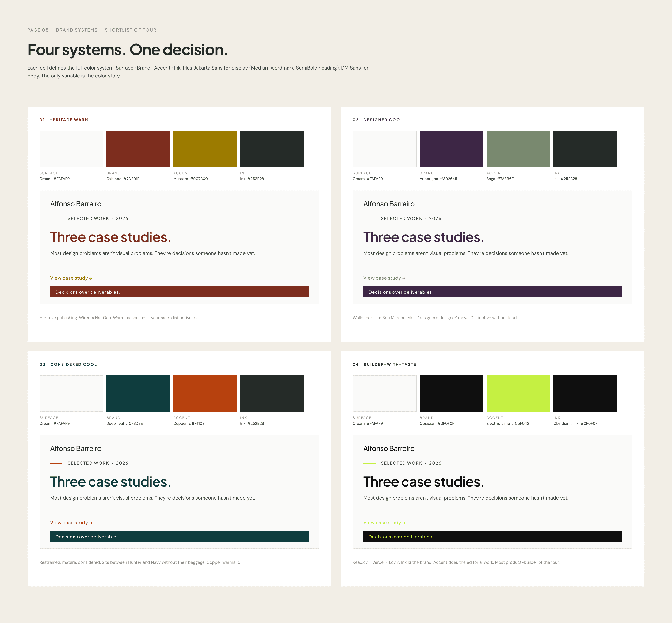672x623 pixels.
Task: Click the 'Mustard #9C7B00' label text
Action: [x=191, y=179]
